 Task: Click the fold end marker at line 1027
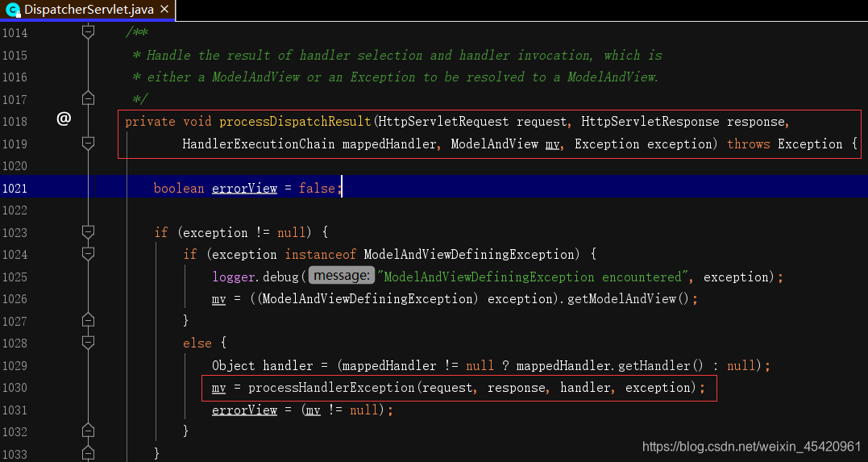[88, 320]
